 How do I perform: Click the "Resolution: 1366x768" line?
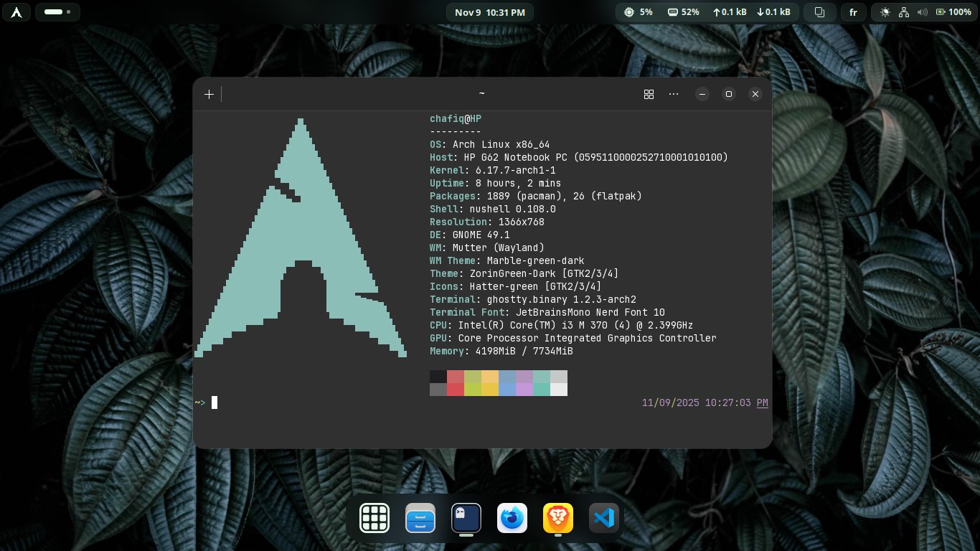(x=487, y=222)
